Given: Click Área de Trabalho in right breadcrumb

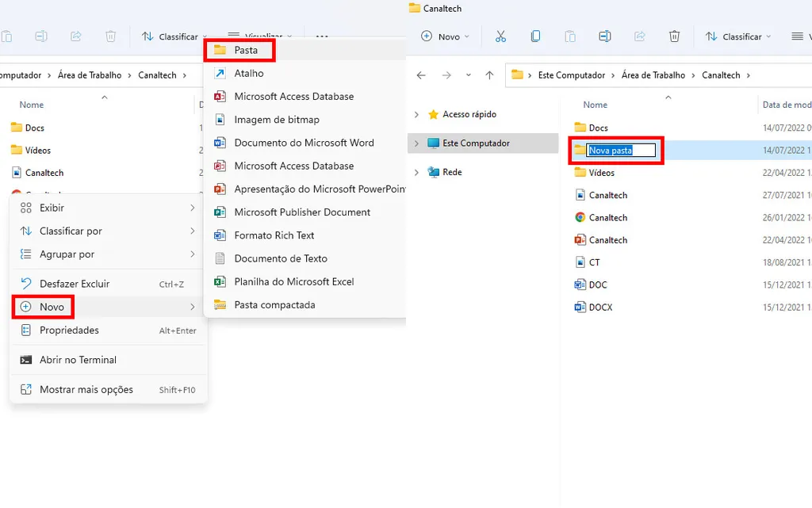Looking at the screenshot, I should click(x=653, y=75).
